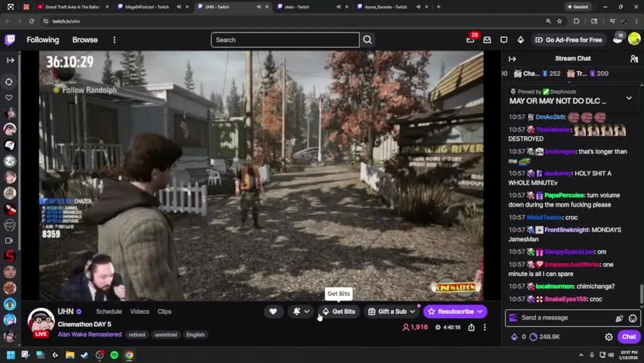Image resolution: width=644 pixels, height=363 pixels.
Task: Click the English language tag
Action: click(196, 334)
